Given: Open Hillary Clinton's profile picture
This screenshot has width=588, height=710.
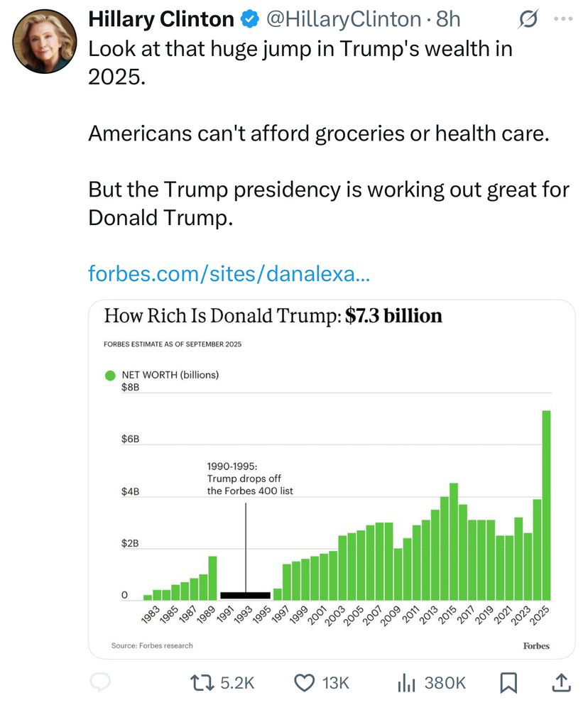Looking at the screenshot, I should 43,42.
